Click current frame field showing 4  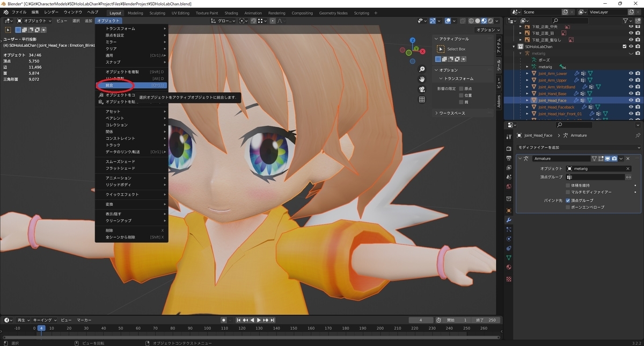click(x=421, y=320)
